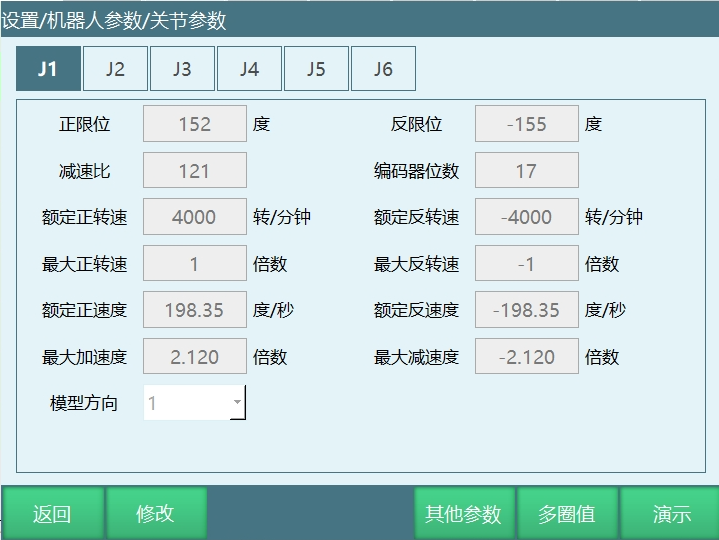Image resolution: width=719 pixels, height=540 pixels.
Task: Go to the J5 joint tab
Action: (x=316, y=69)
